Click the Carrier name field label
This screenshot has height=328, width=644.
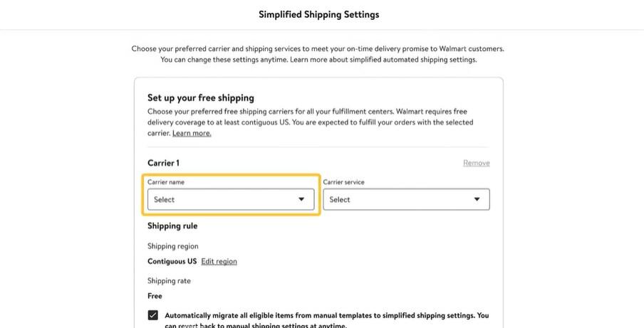pyautogui.click(x=166, y=182)
